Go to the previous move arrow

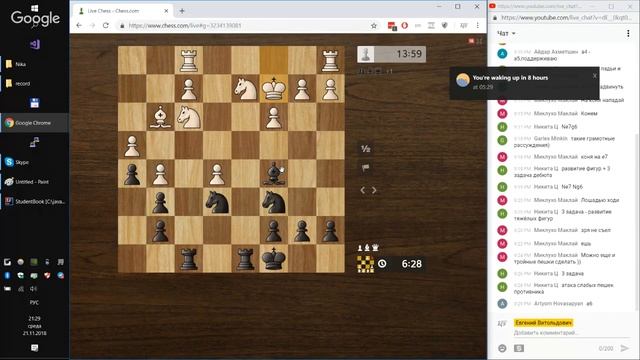(x=362, y=190)
